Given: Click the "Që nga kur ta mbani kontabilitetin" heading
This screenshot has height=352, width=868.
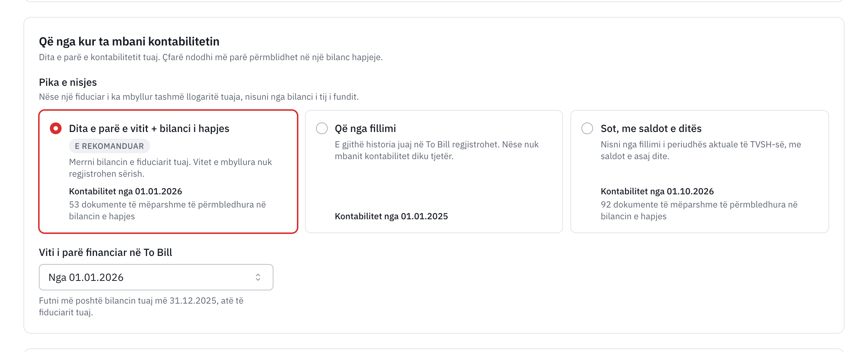Looking at the screenshot, I should tap(129, 41).
